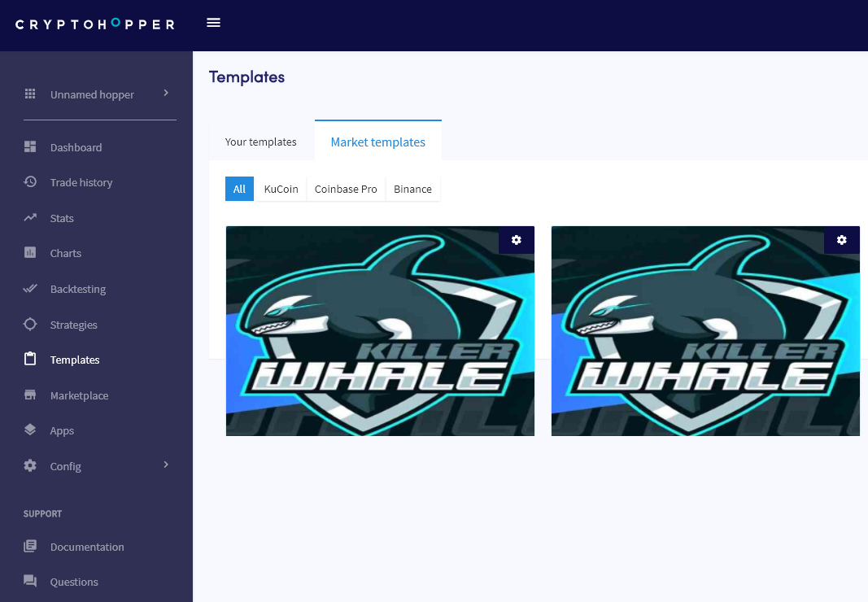
Task: Open the Documentation support link
Action: [x=87, y=547]
